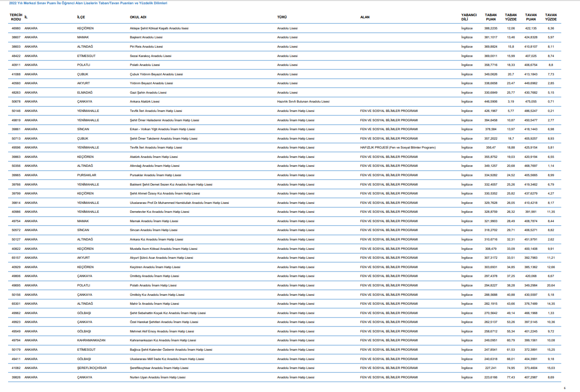Click the 'YABANCI DİLİ' column header

[469, 17]
